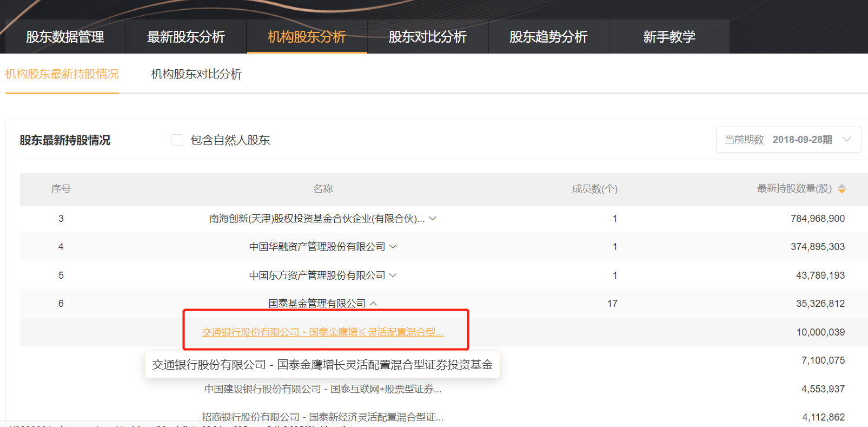Click 南海创新(天津)股权投资基金 name
868x427 pixels.
317,219
